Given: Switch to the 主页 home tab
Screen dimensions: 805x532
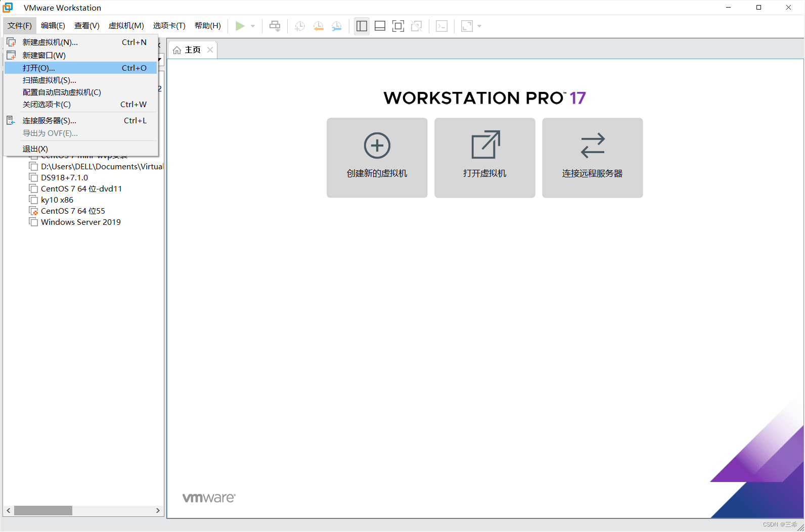Looking at the screenshot, I should [193, 50].
